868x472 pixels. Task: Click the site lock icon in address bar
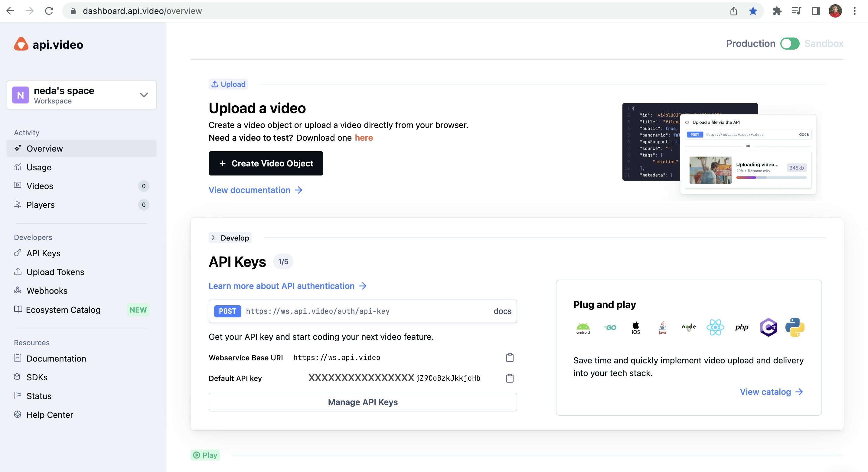click(73, 11)
